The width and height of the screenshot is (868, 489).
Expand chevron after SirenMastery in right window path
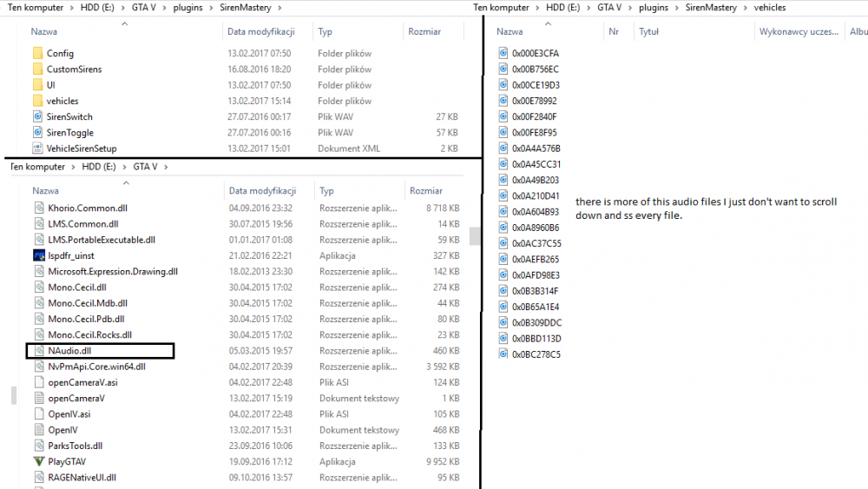(x=745, y=8)
